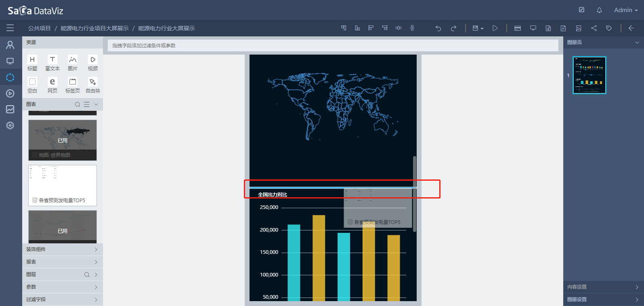Screen dimensions: 644x306
Task: Search charts in 图表 panel
Action: point(78,104)
